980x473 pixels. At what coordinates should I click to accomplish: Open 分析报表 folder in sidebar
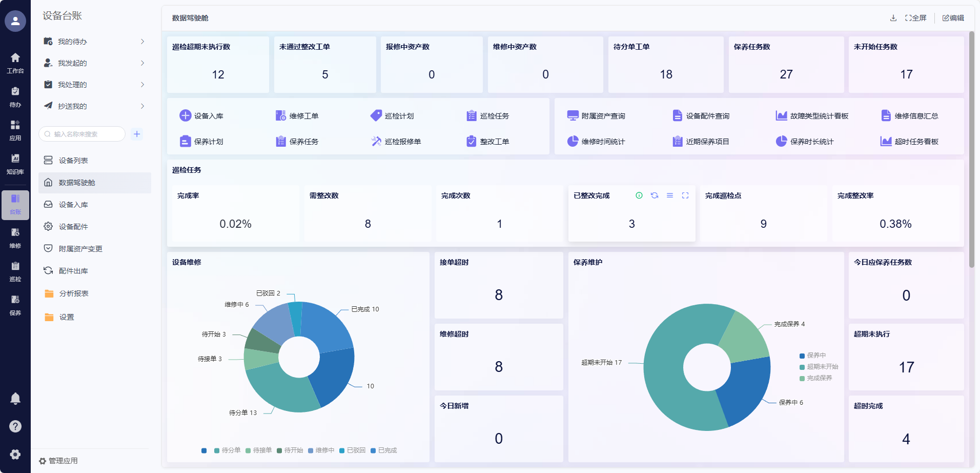tap(73, 293)
